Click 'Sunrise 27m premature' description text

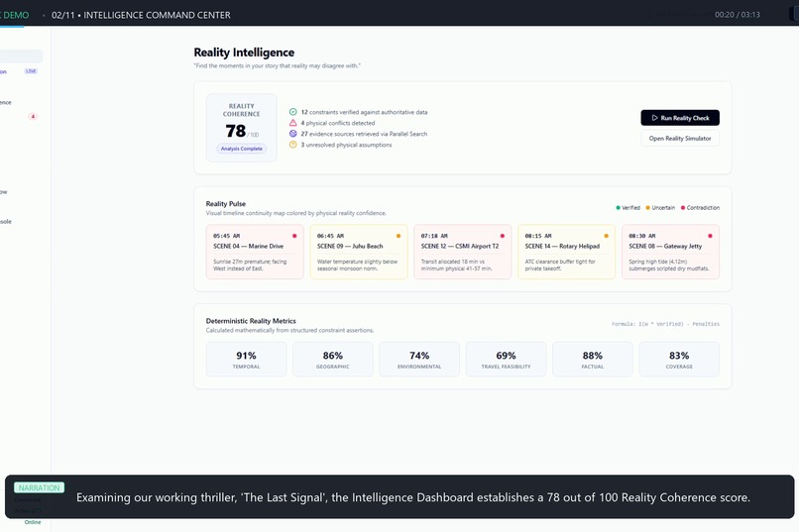click(250, 265)
